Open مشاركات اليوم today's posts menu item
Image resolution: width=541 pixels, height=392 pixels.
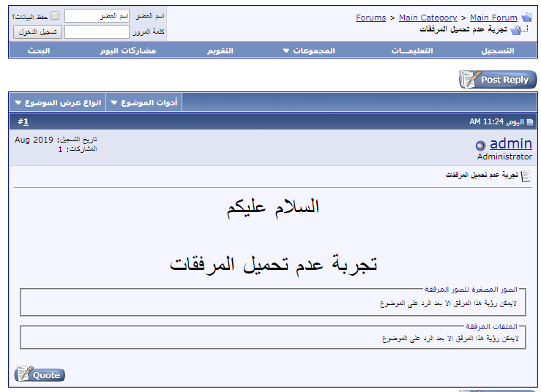tap(128, 50)
